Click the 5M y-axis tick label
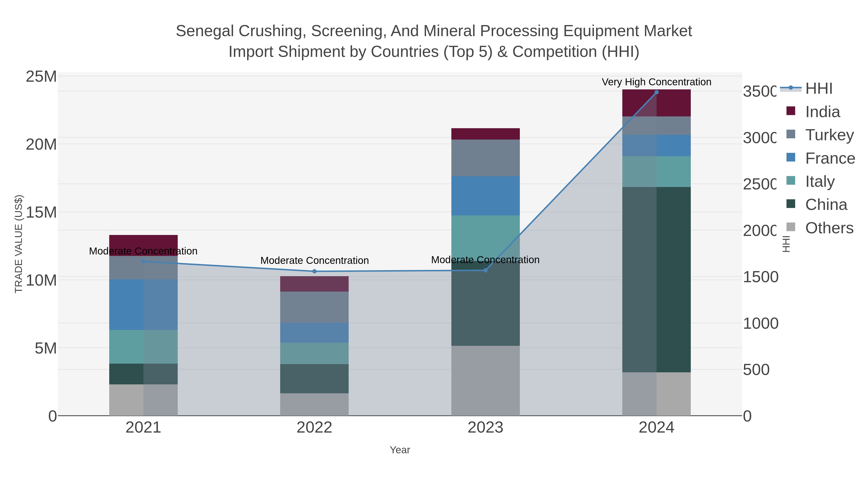 [46, 348]
